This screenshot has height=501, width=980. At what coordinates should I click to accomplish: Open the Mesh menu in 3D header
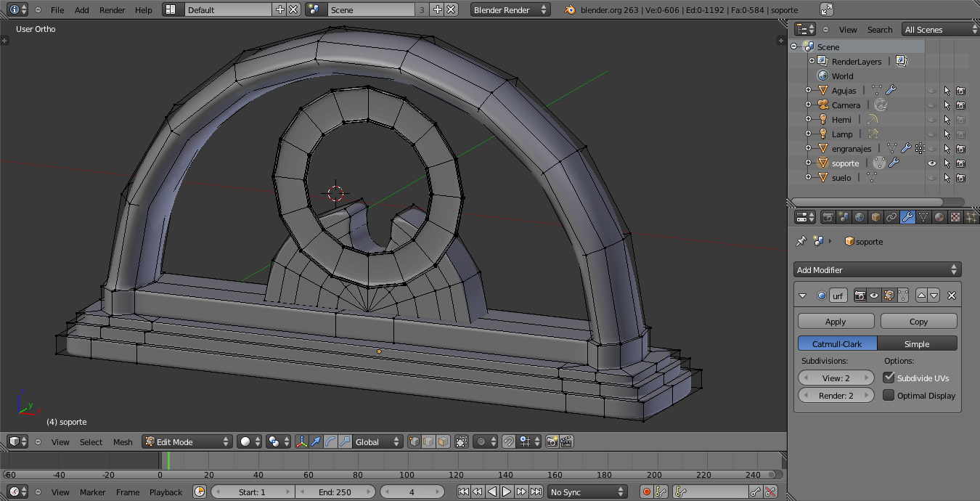coord(123,441)
